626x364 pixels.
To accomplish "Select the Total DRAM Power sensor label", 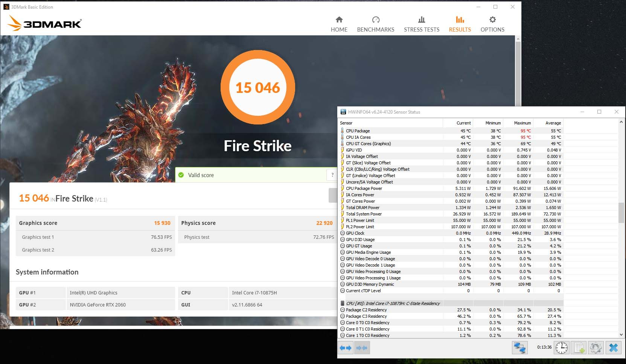I will [363, 207].
